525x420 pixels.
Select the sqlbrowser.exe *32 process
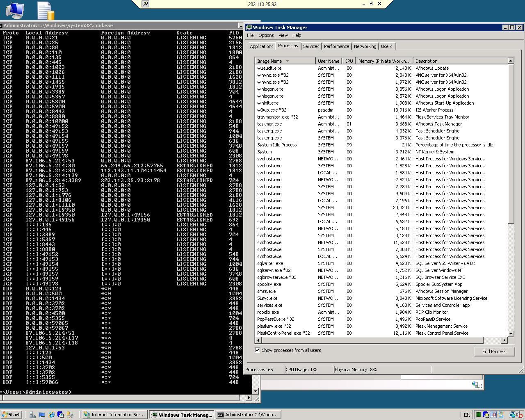(381, 277)
